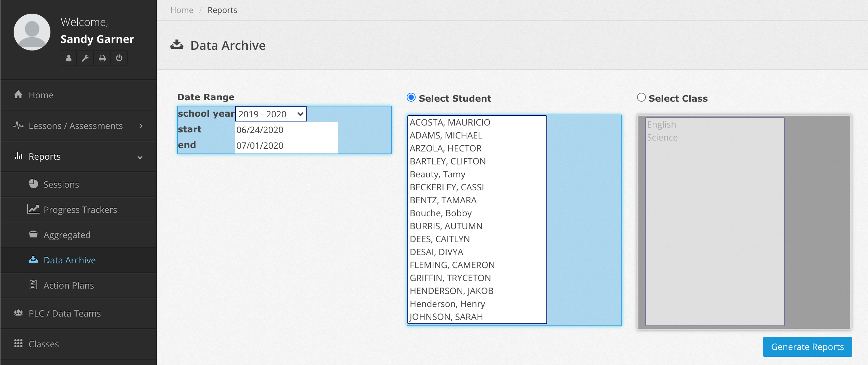Click the Generate Reports button

tap(807, 347)
